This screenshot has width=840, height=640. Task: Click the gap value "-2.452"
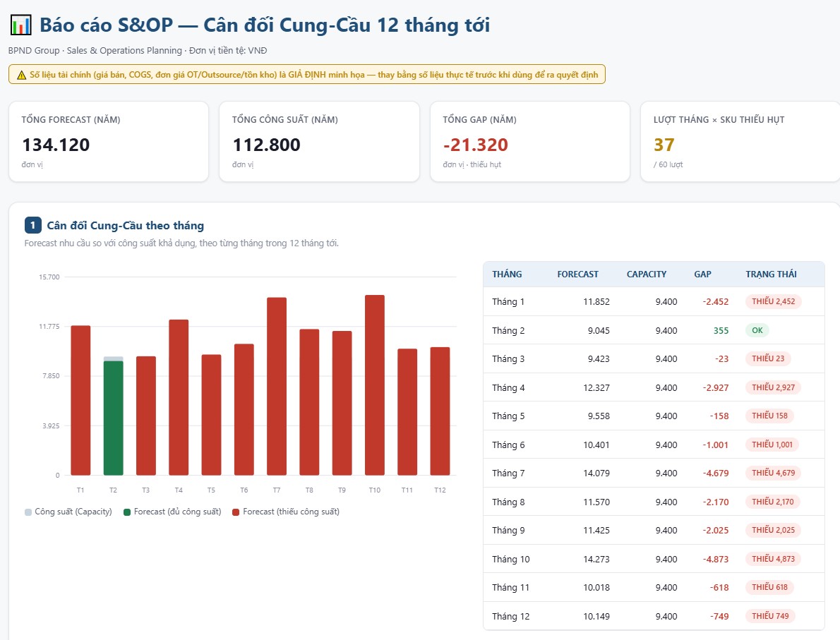point(716,301)
